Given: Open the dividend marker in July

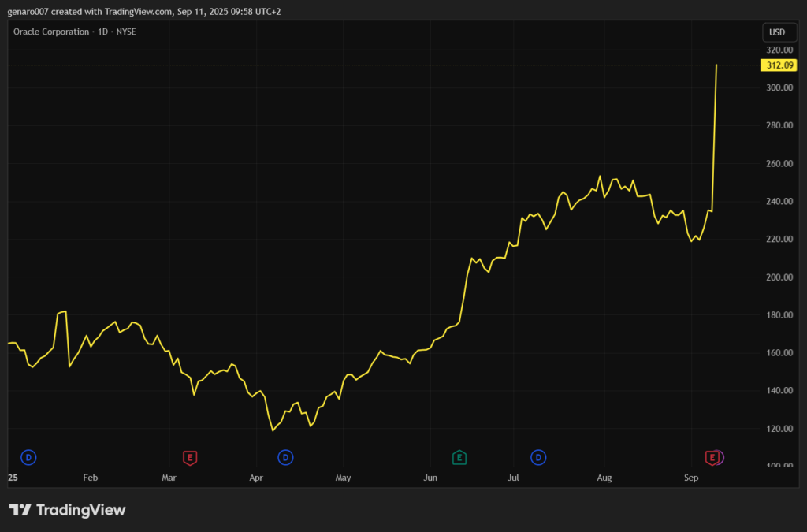Looking at the screenshot, I should [x=539, y=457].
